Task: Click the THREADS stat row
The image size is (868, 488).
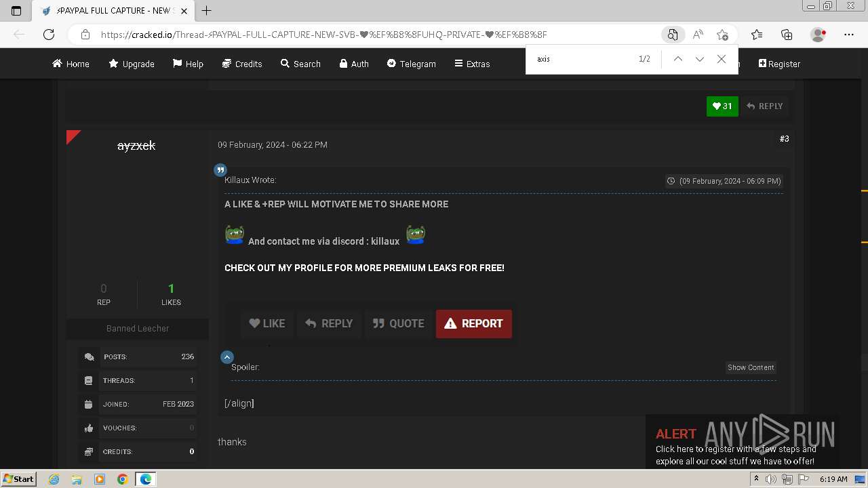Action: 138,380
